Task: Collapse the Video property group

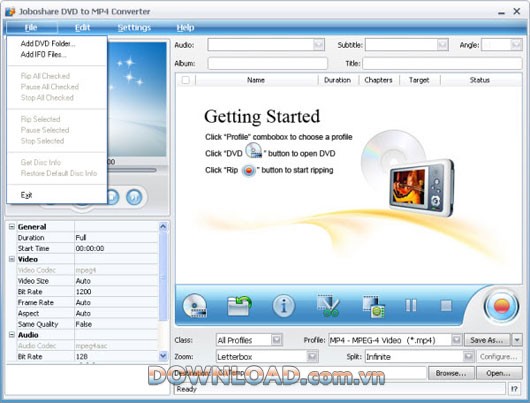Action: (x=11, y=259)
